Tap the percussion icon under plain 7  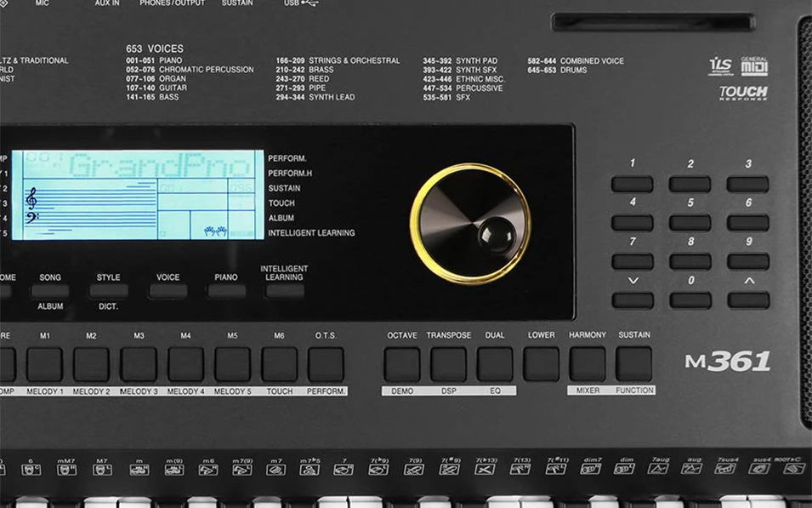pos(344,470)
